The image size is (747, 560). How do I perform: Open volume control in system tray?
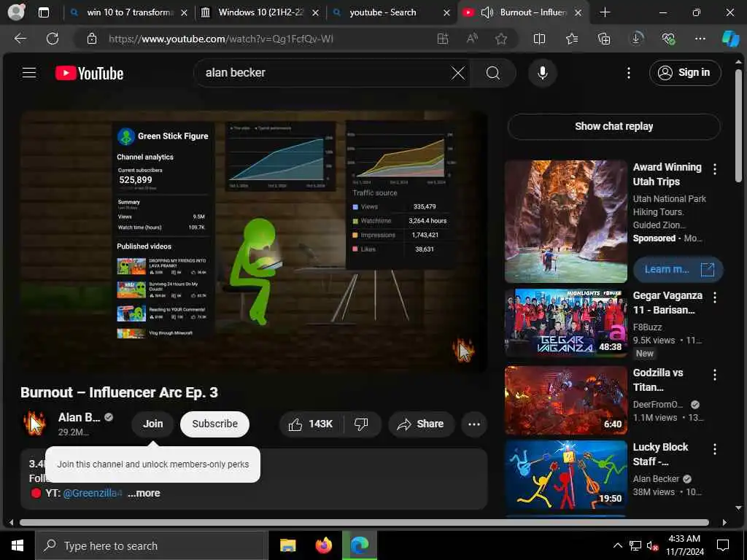652,545
